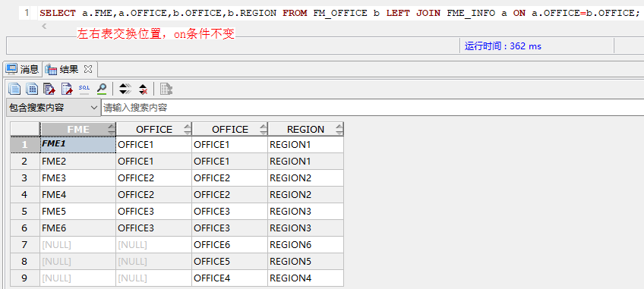Click the REGION4 cell
Image resolution: width=644 pixels, height=289 pixels.
[305, 278]
